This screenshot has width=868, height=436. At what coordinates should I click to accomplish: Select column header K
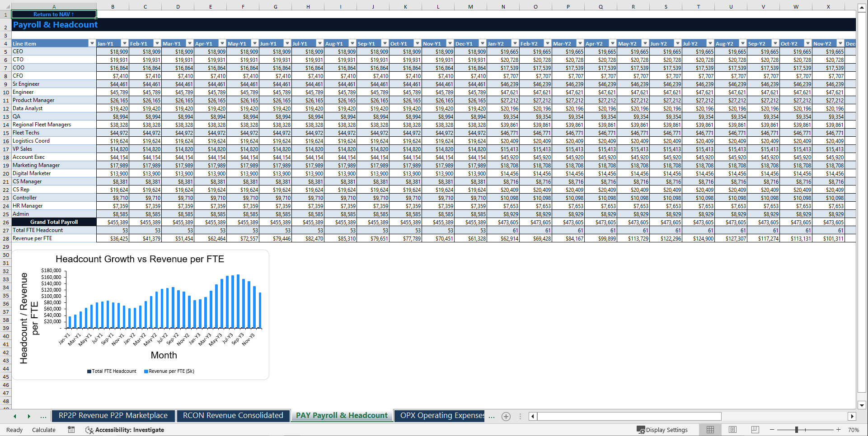[405, 7]
